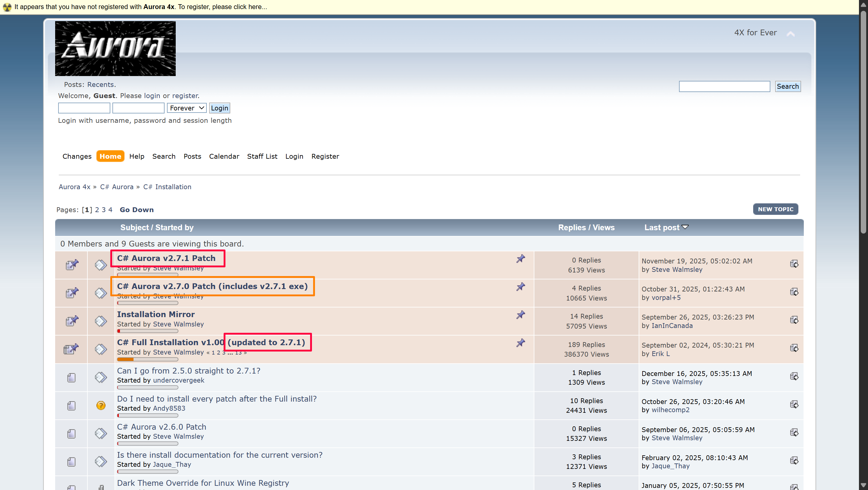Click the username login field

coord(84,108)
